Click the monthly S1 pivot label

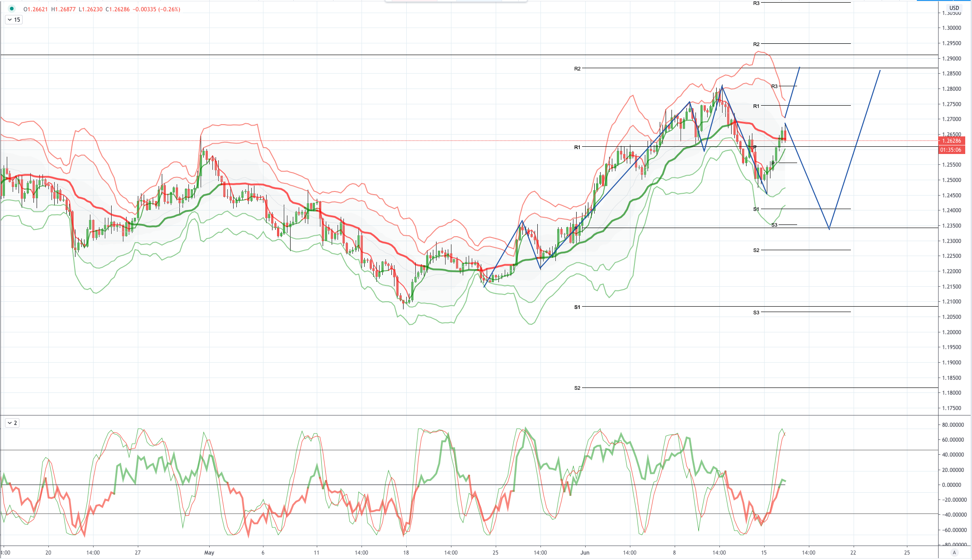577,307
